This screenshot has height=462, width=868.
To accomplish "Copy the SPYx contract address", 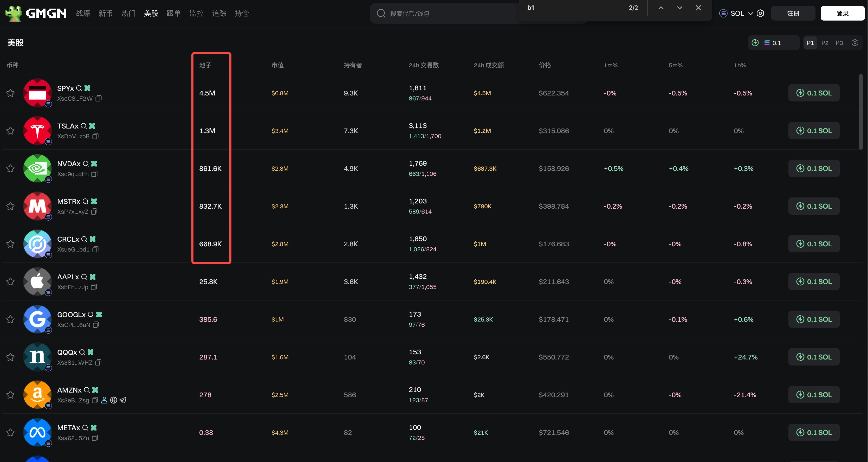I will [98, 98].
